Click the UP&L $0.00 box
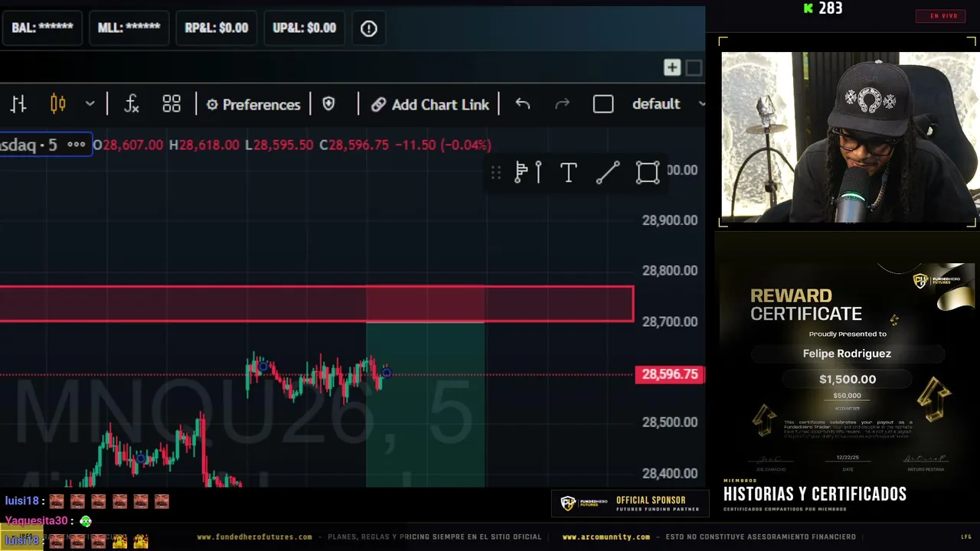The image size is (980, 551). pos(305,28)
